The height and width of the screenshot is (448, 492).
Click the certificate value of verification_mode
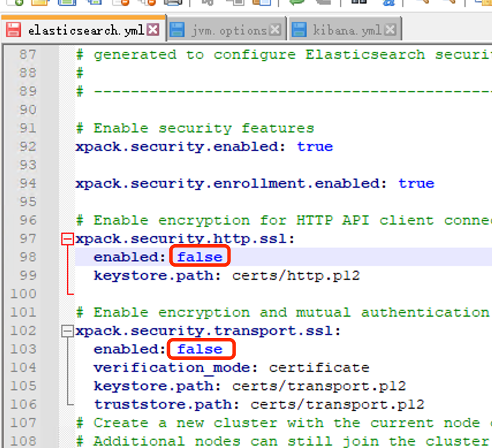coord(319,367)
